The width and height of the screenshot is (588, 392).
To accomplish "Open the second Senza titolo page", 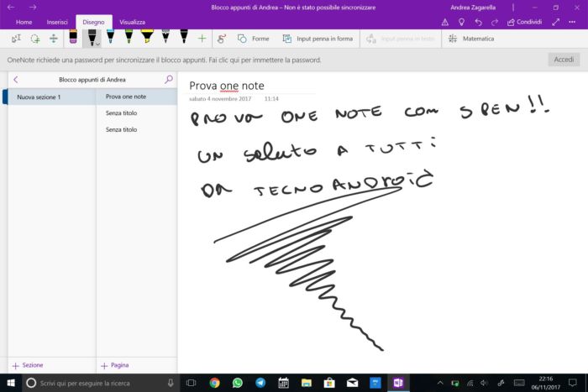I will (136, 129).
